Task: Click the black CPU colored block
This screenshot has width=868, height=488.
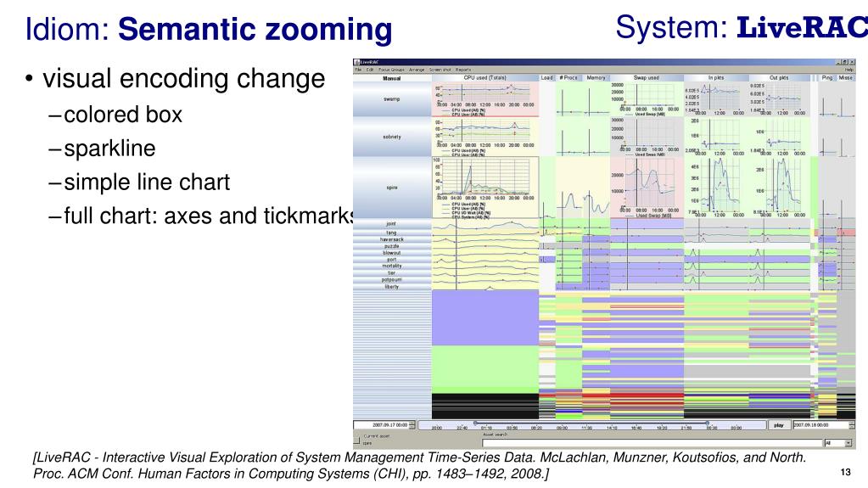Action: [485, 407]
